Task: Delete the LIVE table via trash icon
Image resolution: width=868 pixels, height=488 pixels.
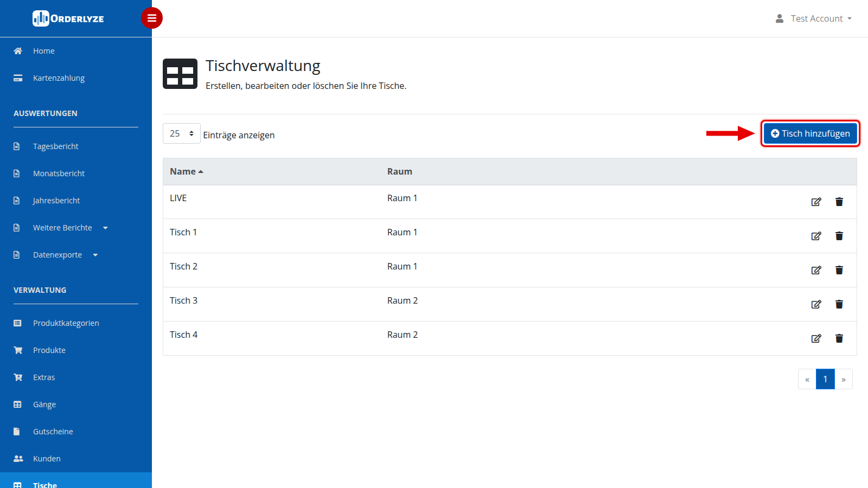Action: coord(839,202)
